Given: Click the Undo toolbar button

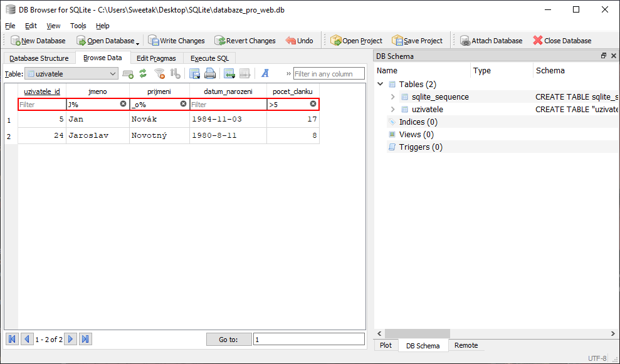Looking at the screenshot, I should click(x=299, y=41).
